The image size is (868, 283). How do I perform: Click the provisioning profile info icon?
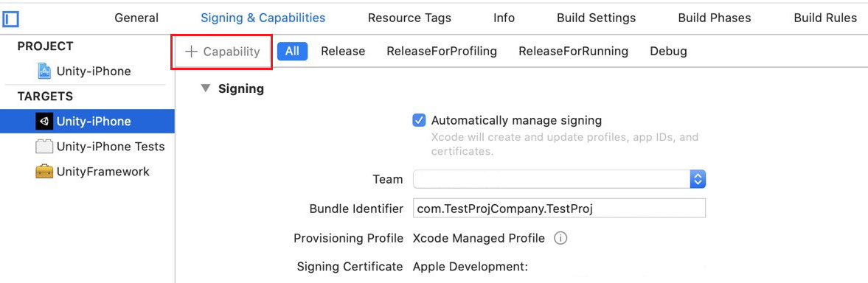pyautogui.click(x=560, y=238)
